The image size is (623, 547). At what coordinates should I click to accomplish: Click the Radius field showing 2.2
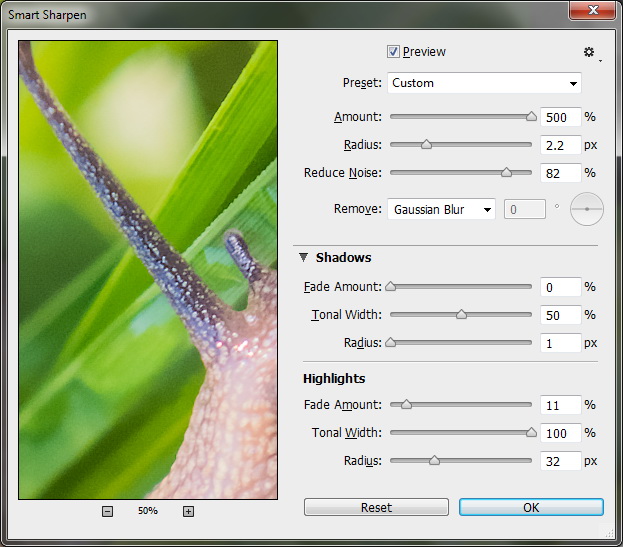coord(561,145)
